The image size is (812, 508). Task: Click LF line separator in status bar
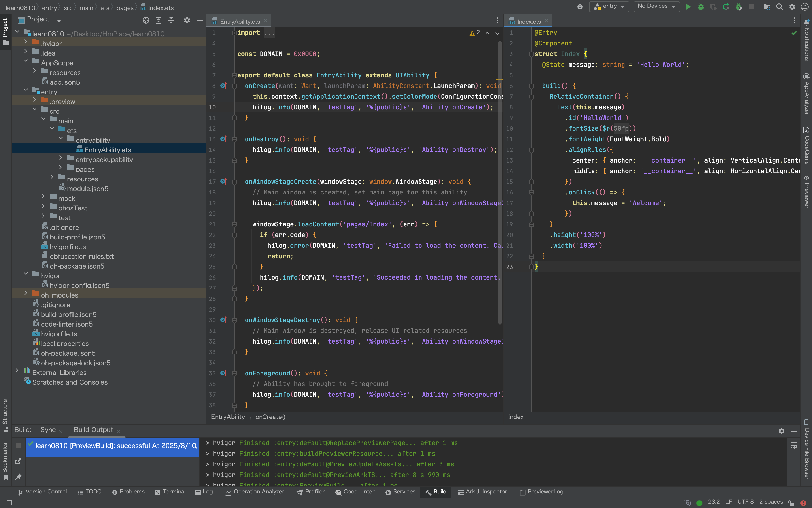click(728, 502)
